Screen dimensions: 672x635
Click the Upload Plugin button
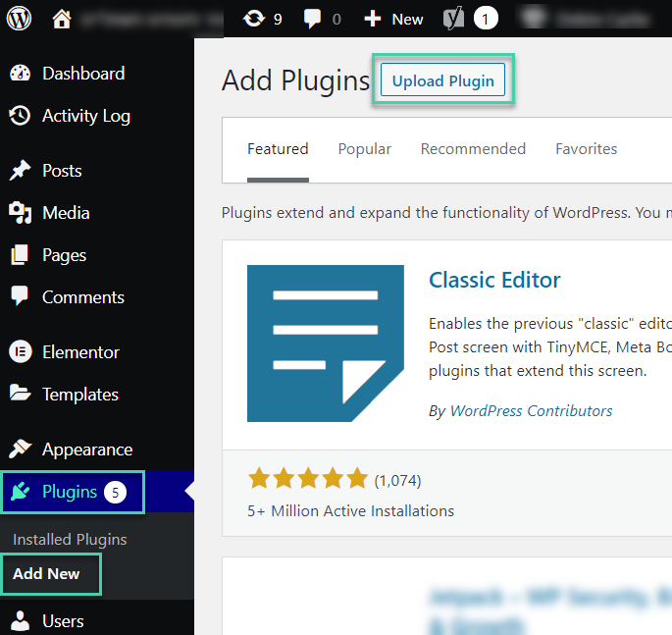click(x=442, y=79)
